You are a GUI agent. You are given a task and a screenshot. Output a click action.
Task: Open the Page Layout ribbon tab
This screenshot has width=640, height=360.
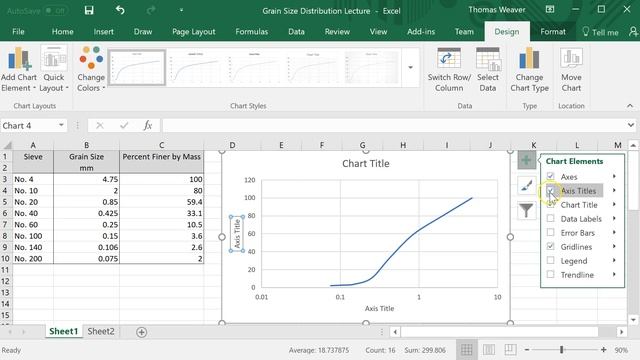click(x=193, y=31)
